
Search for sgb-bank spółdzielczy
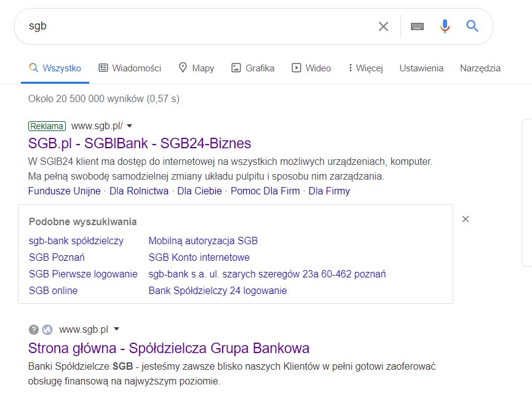76,241
